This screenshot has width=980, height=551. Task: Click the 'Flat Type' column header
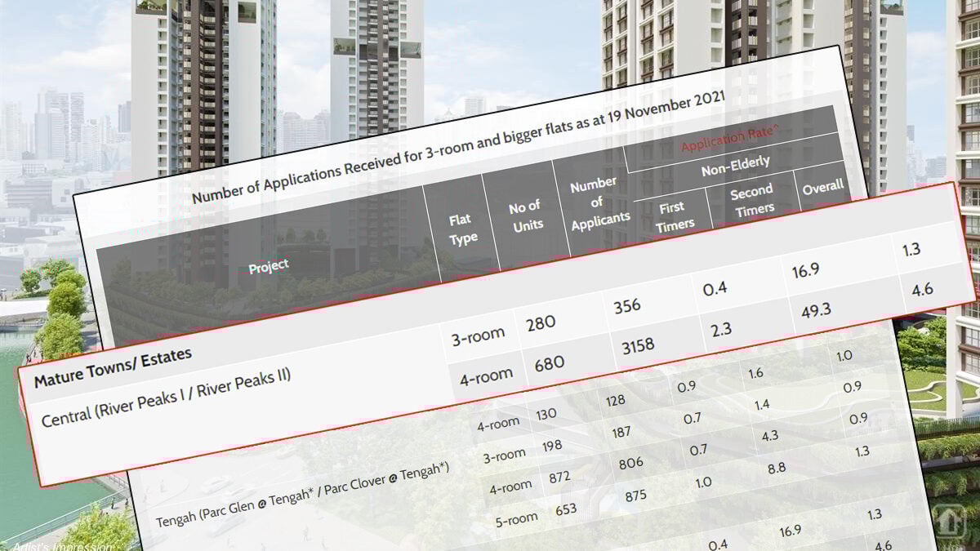(x=463, y=229)
